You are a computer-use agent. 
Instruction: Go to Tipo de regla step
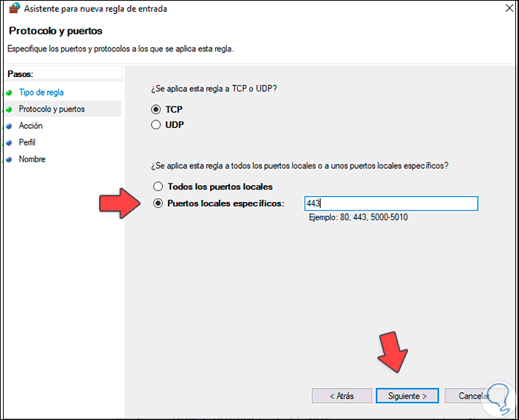pyautogui.click(x=41, y=93)
